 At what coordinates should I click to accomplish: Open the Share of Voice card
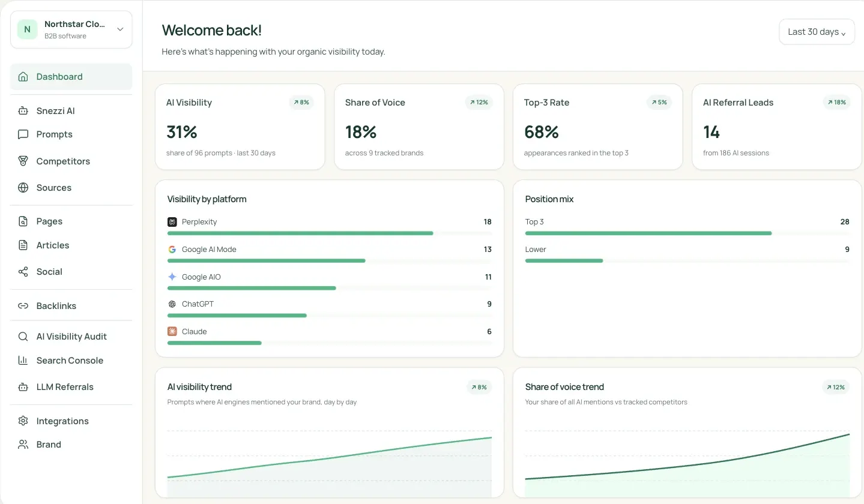tap(419, 127)
